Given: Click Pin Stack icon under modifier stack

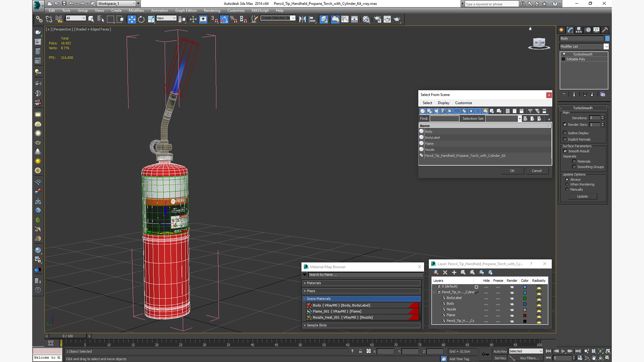Looking at the screenshot, I should 563,95.
